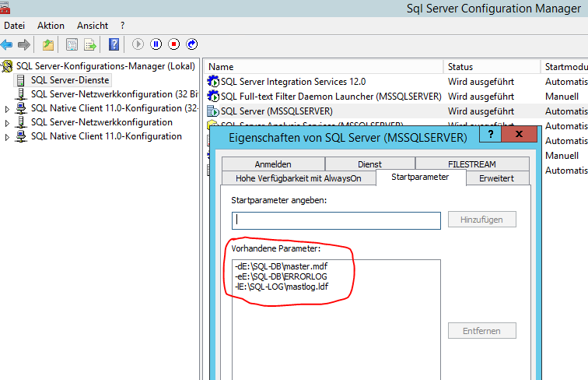Go back with the blue left arrow
This screenshot has width=588, height=380.
tap(7, 44)
